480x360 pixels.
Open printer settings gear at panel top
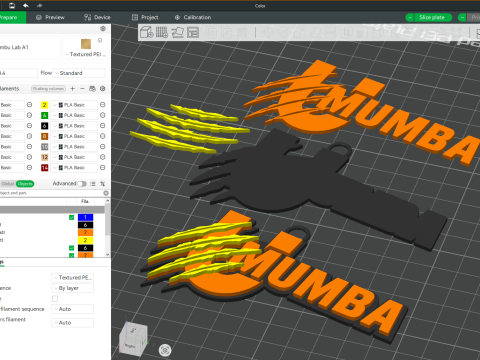coord(103,29)
